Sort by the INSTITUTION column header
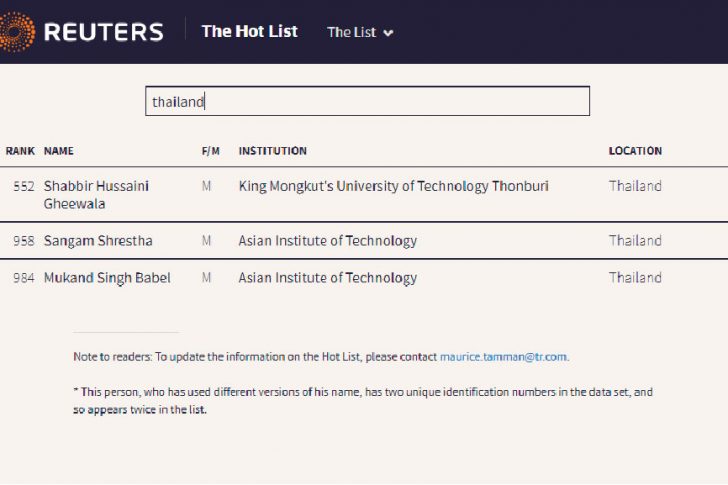728x485 pixels. click(x=272, y=151)
